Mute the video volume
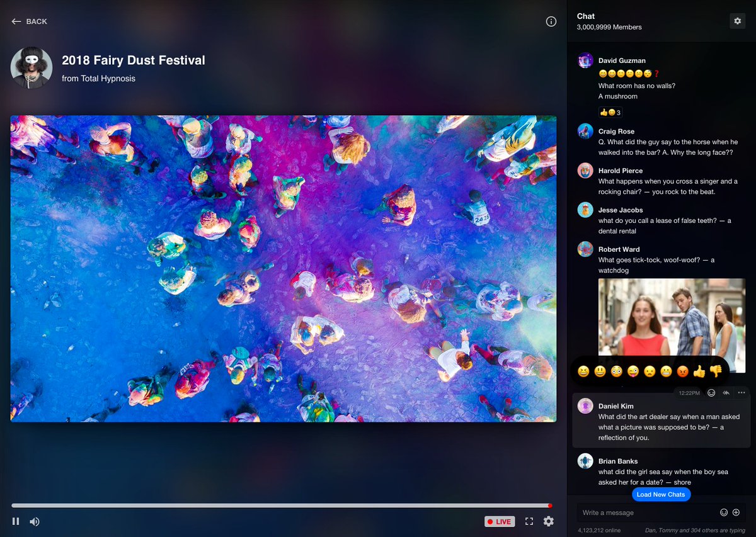 pos(35,521)
